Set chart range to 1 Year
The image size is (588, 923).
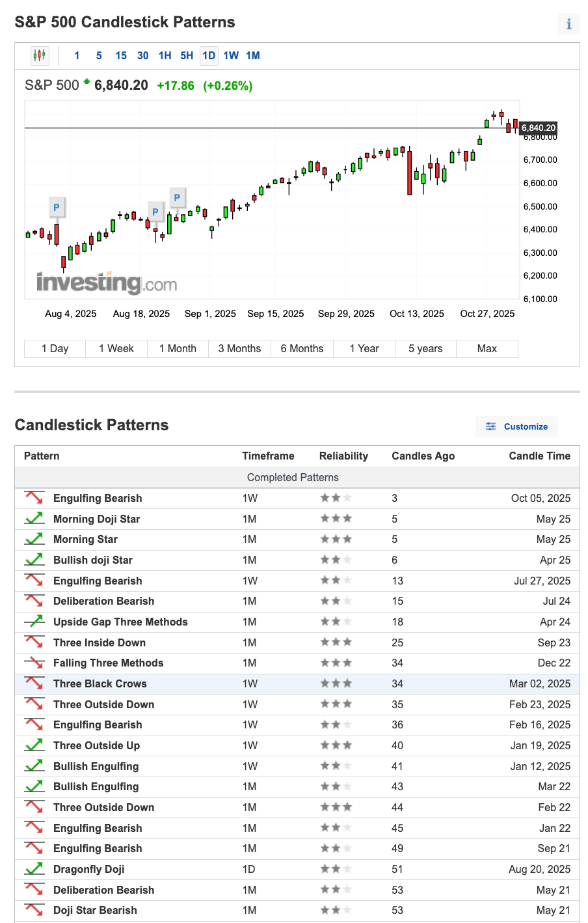[x=364, y=348]
